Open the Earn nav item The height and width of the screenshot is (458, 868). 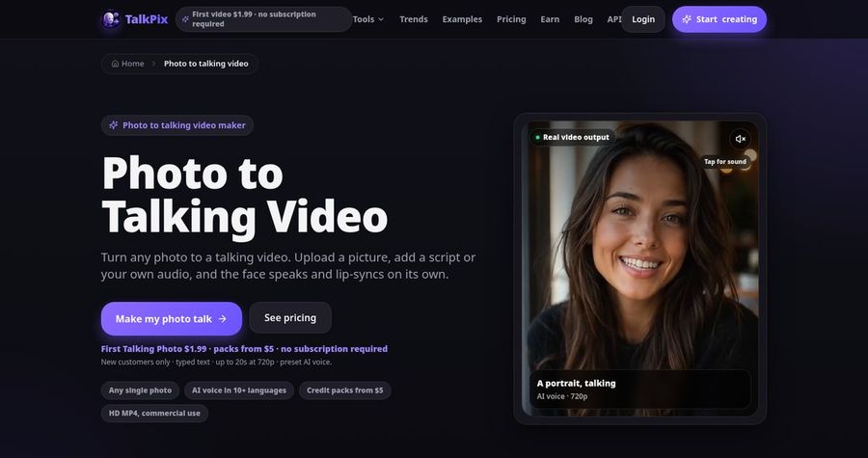[x=550, y=19]
